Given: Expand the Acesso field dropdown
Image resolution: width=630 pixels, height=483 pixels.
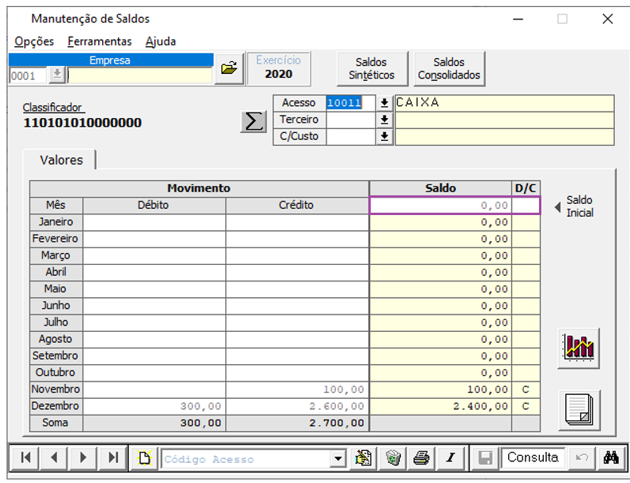Looking at the screenshot, I should coord(384,103).
